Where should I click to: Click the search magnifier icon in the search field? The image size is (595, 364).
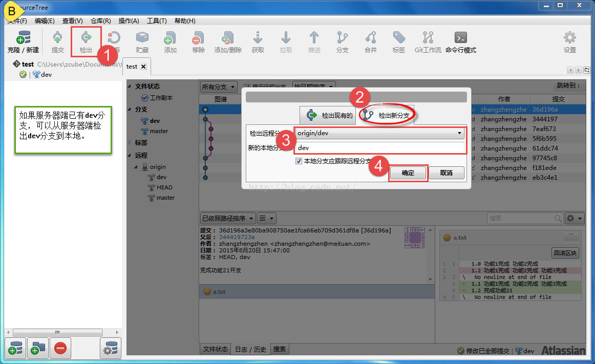[558, 218]
